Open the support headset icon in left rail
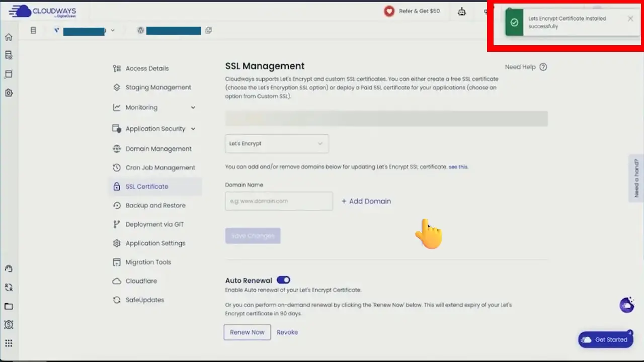 9,268
